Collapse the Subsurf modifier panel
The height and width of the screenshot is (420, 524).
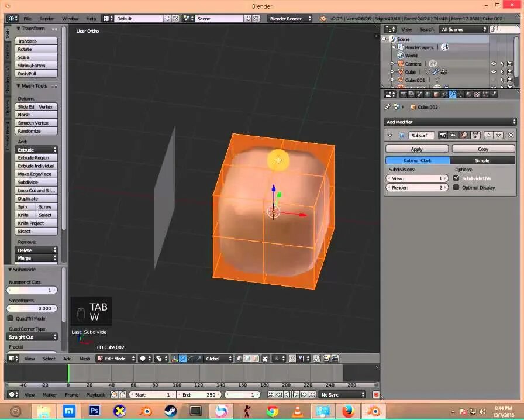[x=389, y=135]
